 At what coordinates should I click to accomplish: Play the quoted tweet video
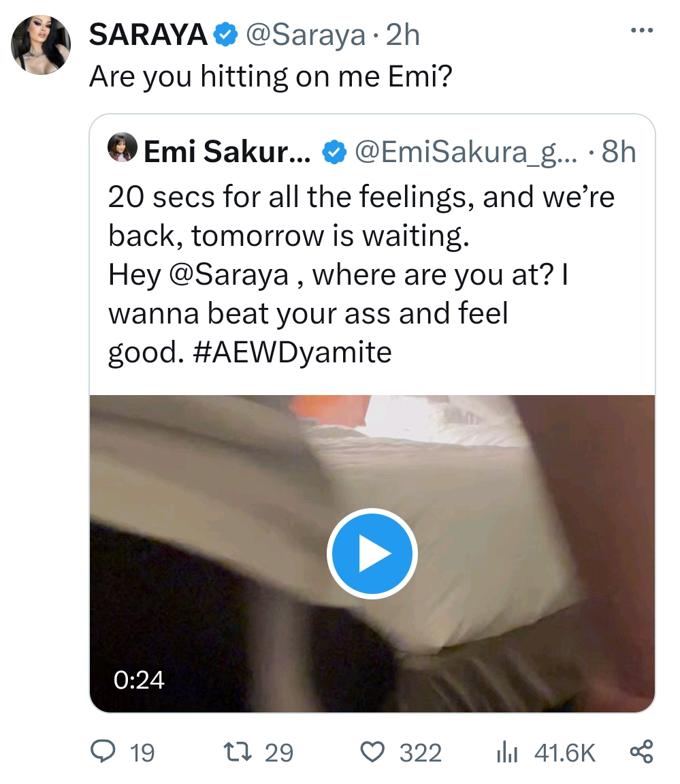(372, 554)
